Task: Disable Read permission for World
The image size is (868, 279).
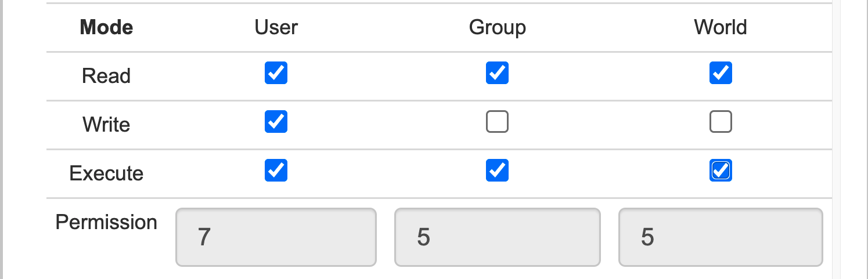Action: pos(721,73)
